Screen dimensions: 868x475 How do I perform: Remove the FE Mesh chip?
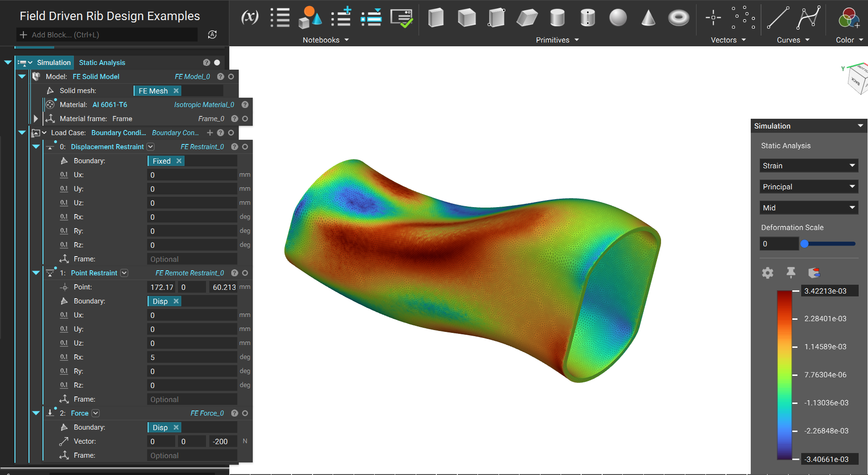(x=176, y=91)
